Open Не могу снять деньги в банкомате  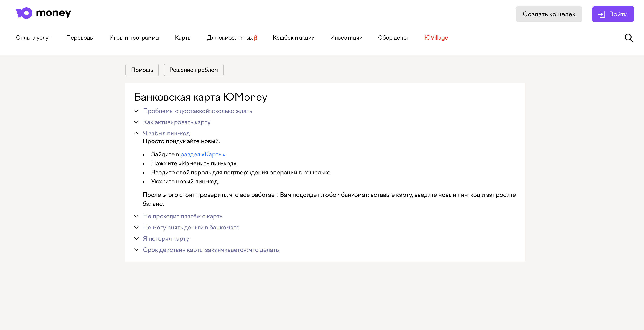(191, 228)
